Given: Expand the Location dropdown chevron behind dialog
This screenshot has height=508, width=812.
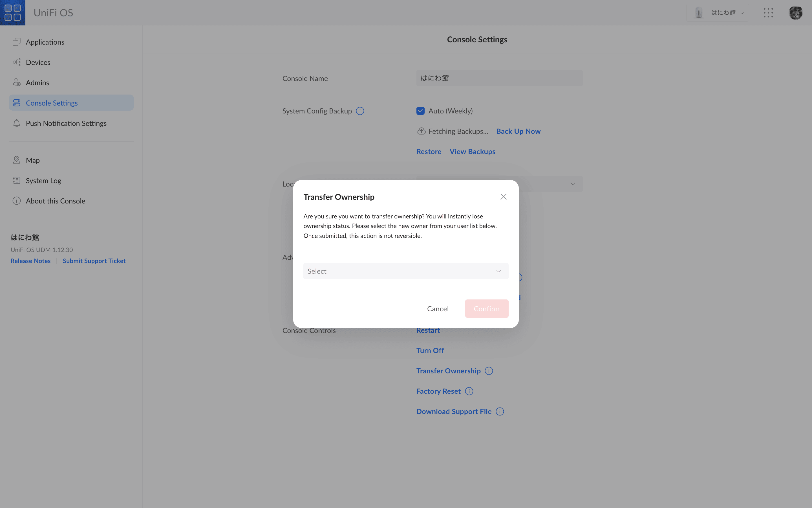Looking at the screenshot, I should 572,184.
